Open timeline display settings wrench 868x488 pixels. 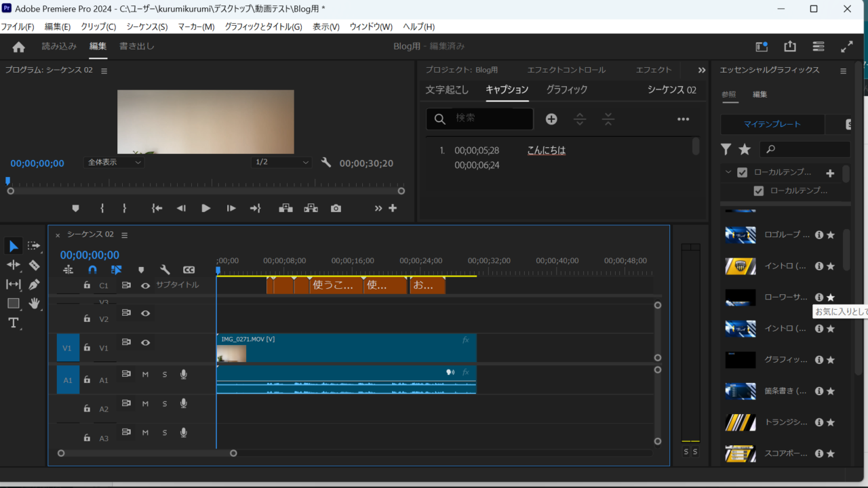(165, 270)
